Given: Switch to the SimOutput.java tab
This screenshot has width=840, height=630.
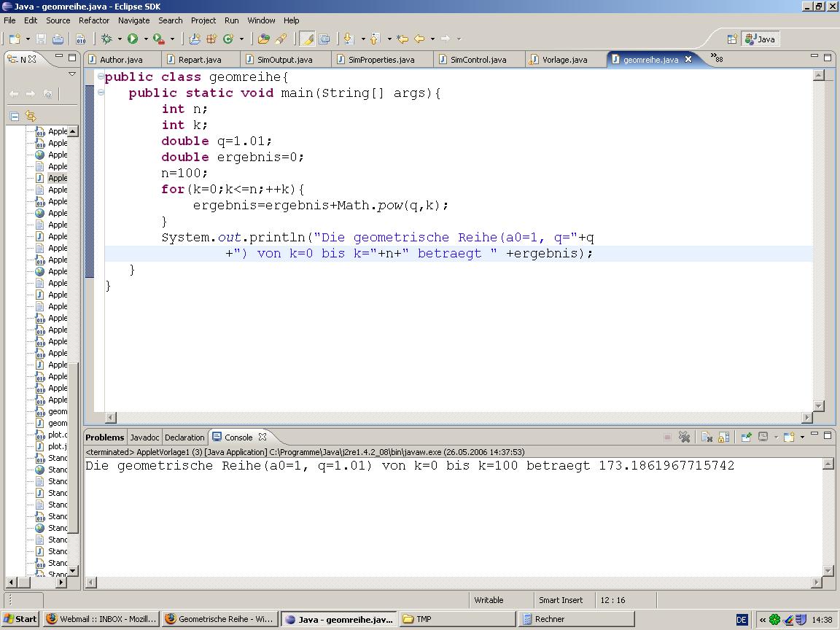Looking at the screenshot, I should [284, 60].
